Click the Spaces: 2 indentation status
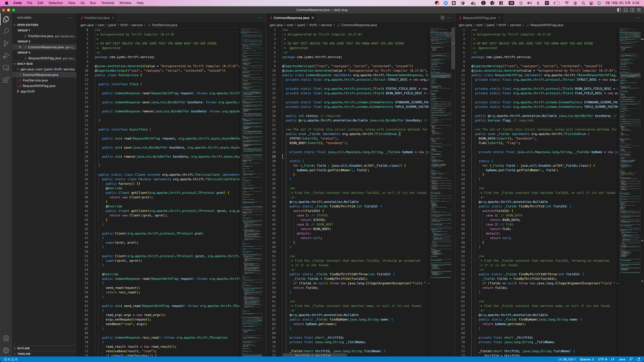 587,359
